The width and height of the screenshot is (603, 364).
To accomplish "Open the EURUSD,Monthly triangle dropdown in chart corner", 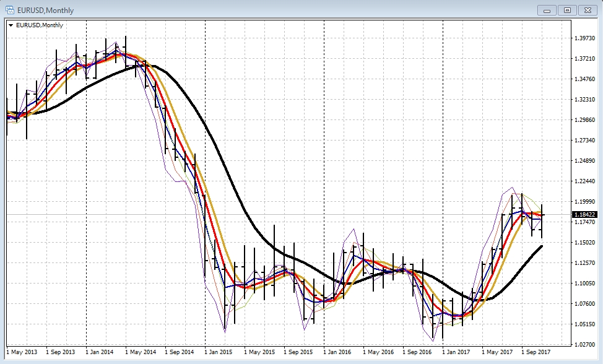I will coord(11,25).
